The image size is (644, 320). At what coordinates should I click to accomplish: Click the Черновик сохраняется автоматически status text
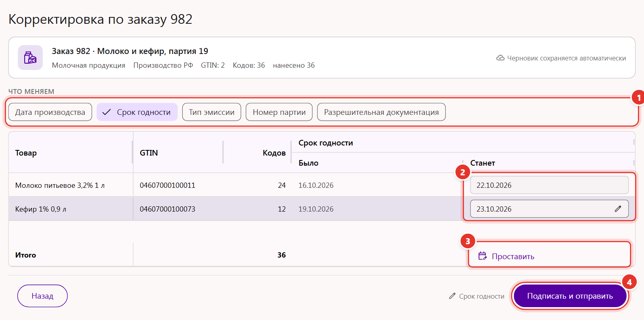pos(567,58)
